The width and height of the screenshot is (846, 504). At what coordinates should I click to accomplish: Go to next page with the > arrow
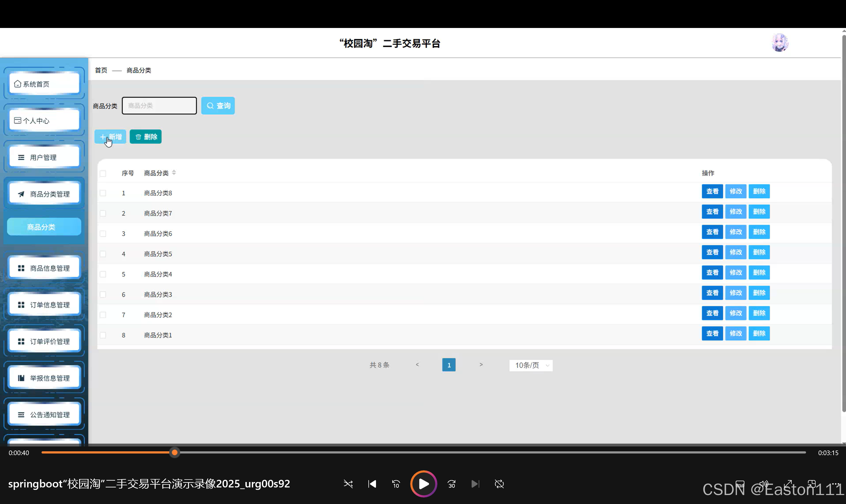click(x=481, y=364)
